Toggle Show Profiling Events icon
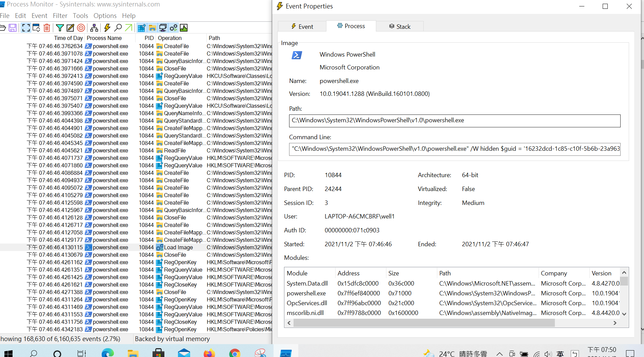This screenshot has width=644, height=357. (x=184, y=28)
